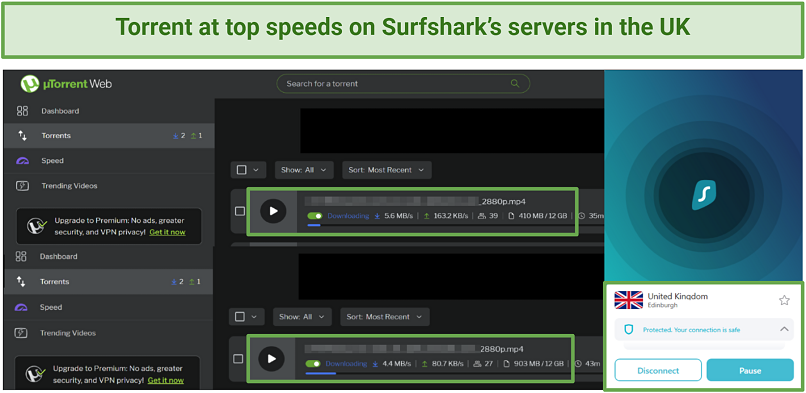This screenshot has width=806, height=393.
Task: Toggle off the download switch on 5.6 MB/s torrent
Action: (315, 216)
